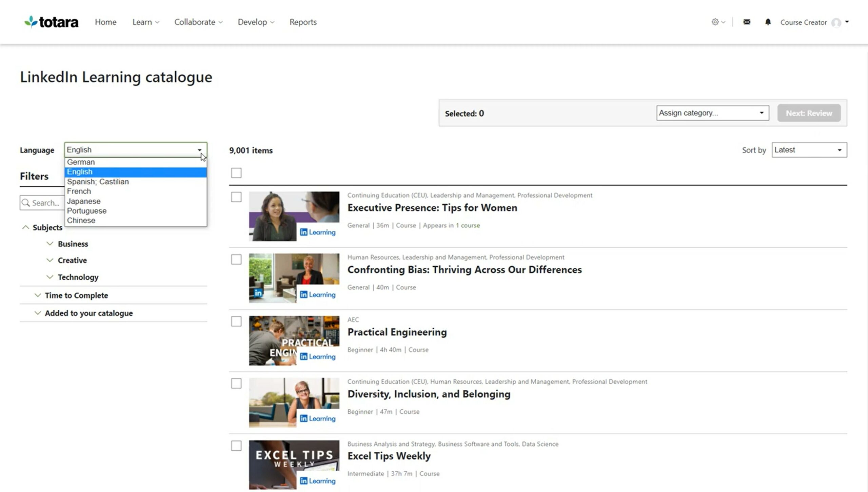Screen dimensions: 868x492
Task: Expand the Time to Complete filter
Action: (76, 295)
